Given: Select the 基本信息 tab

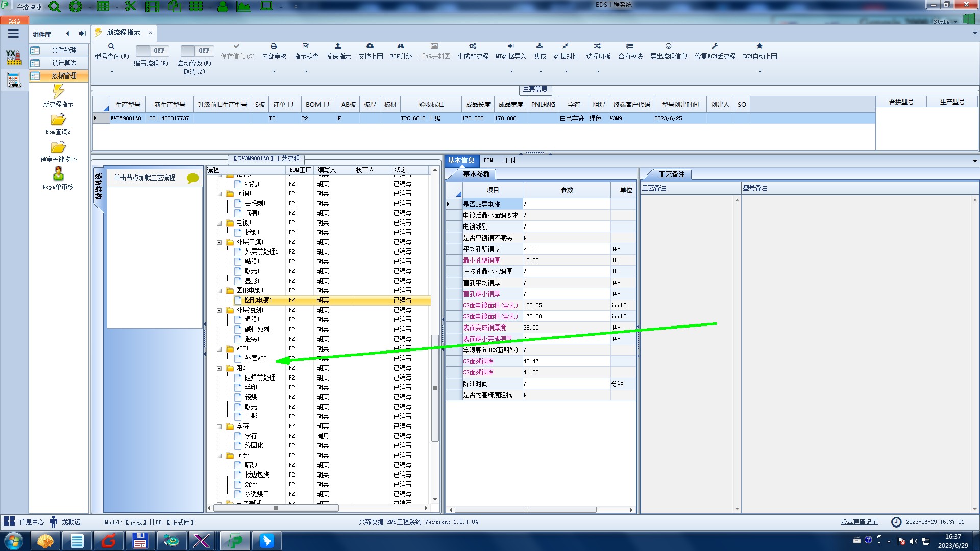Looking at the screenshot, I should click(461, 160).
